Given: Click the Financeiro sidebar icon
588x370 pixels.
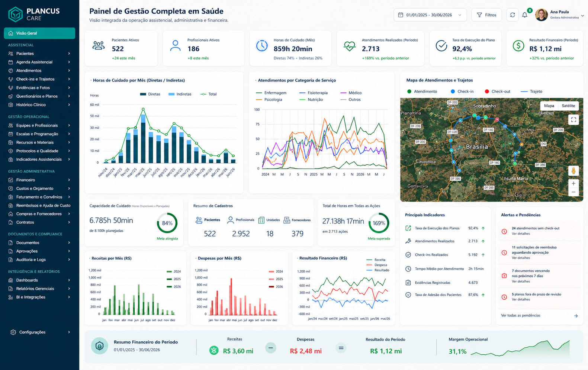Looking at the screenshot, I should (10, 180).
